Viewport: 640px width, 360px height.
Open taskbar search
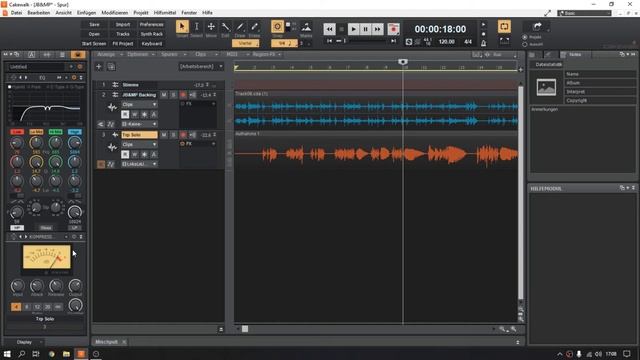coord(22,354)
